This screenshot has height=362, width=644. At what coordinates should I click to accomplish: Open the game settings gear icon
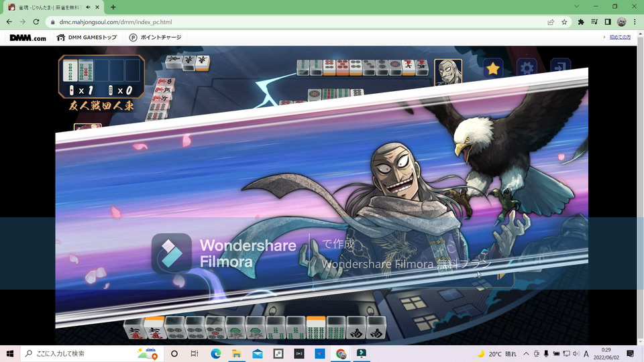(x=527, y=68)
